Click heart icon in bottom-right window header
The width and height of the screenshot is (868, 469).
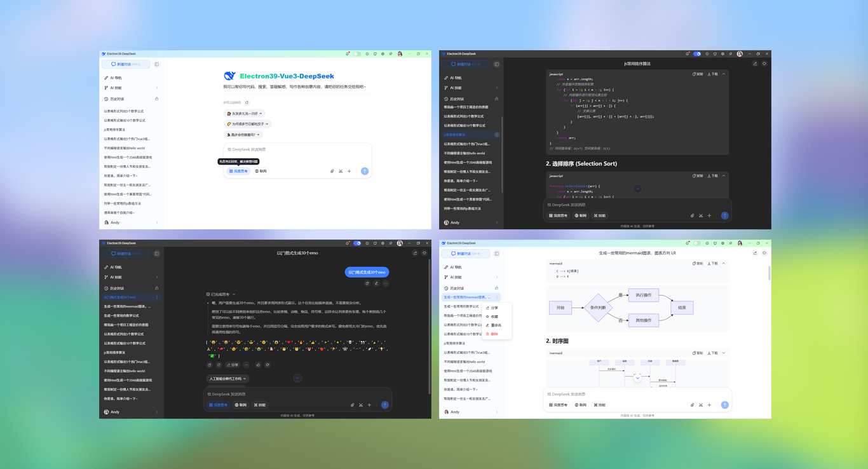(x=764, y=253)
